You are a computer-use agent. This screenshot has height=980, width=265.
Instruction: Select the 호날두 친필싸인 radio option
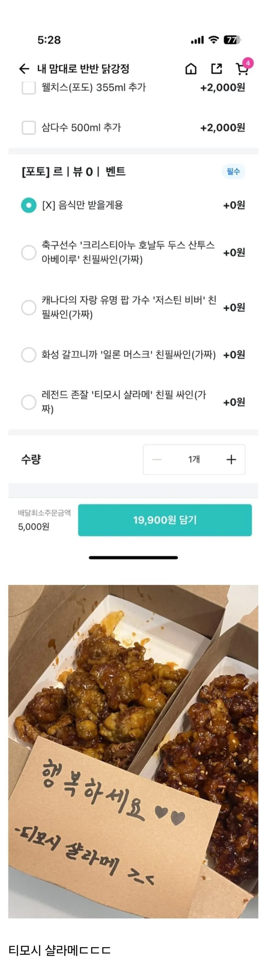tap(29, 252)
